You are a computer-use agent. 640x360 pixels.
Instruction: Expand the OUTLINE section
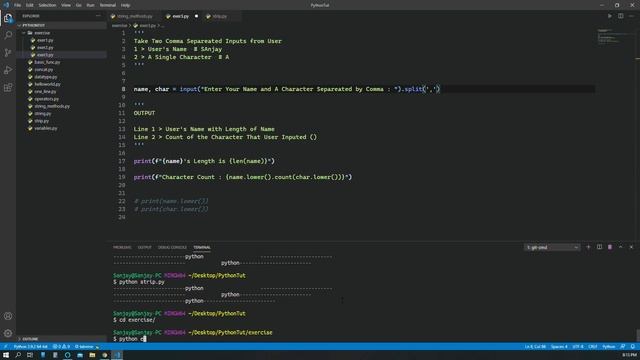(61, 339)
